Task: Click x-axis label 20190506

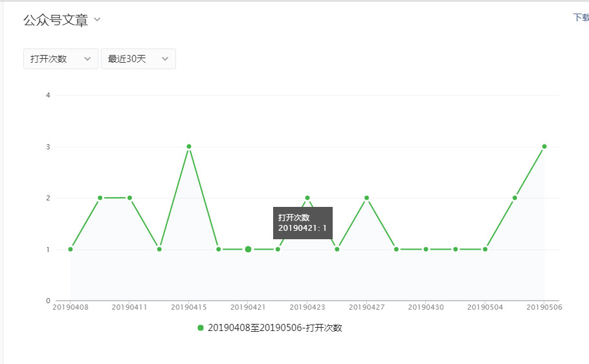Action: pos(544,307)
